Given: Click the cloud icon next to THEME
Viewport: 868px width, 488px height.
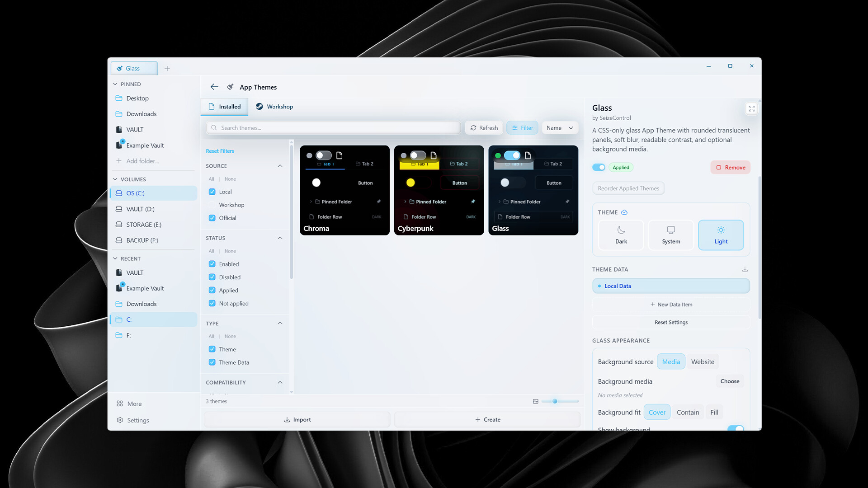Looking at the screenshot, I should 624,212.
